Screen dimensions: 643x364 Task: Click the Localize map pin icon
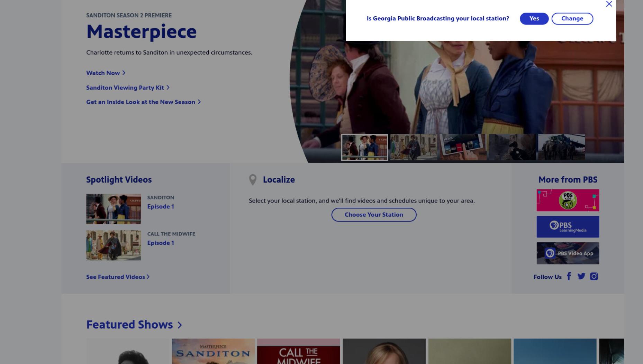(253, 180)
